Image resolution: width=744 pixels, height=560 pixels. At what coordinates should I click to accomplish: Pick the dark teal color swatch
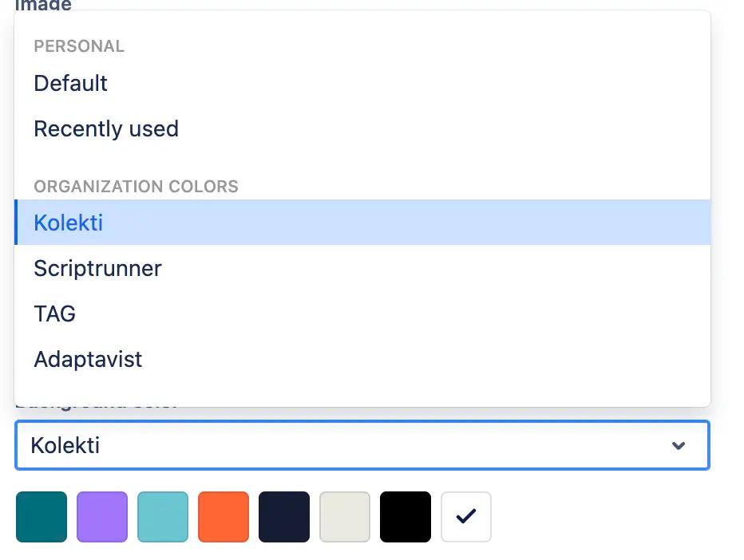pos(42,517)
